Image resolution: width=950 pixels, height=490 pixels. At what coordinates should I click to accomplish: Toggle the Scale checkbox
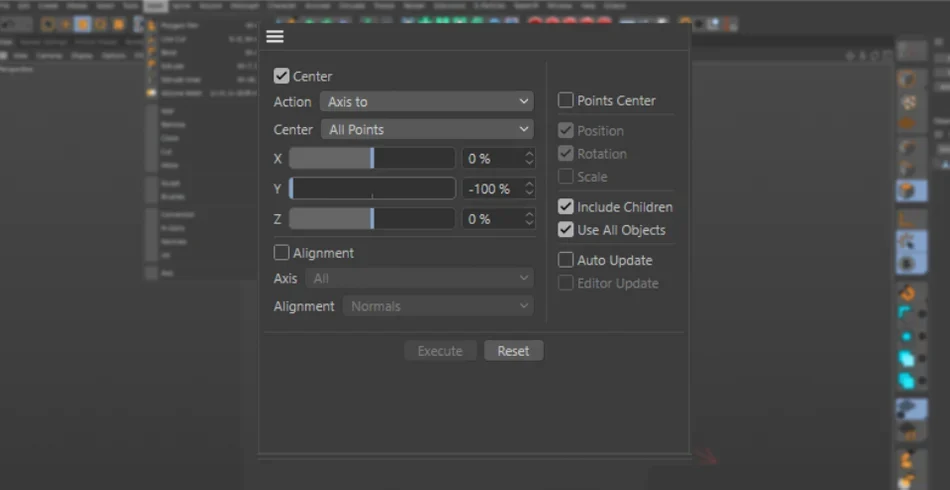565,177
